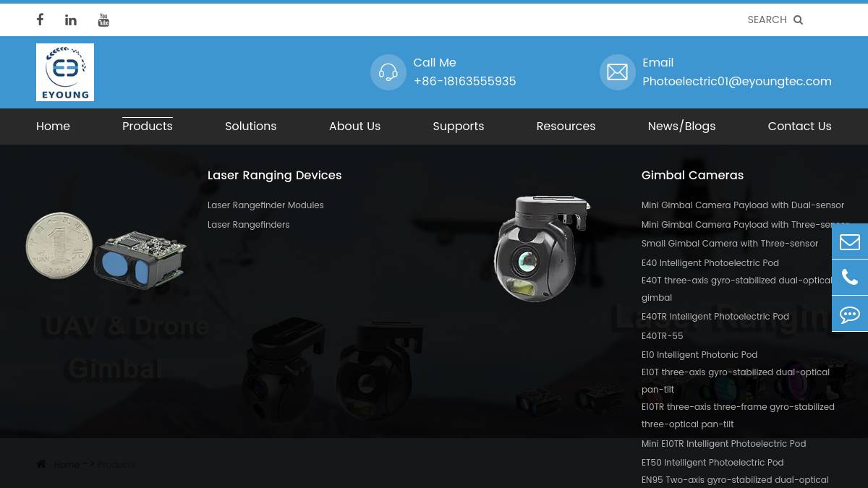Open the Products menu item
This screenshot has height=488, width=868.
[148, 127]
